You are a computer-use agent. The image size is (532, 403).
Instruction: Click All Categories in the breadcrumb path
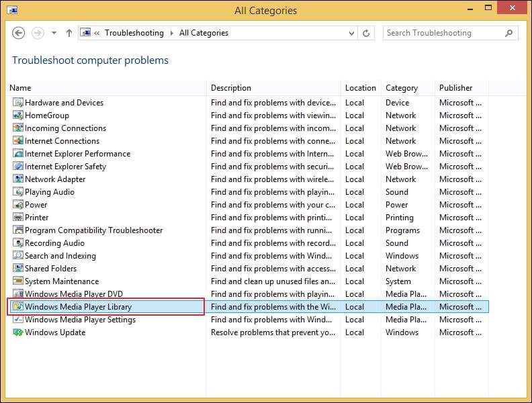coord(204,33)
